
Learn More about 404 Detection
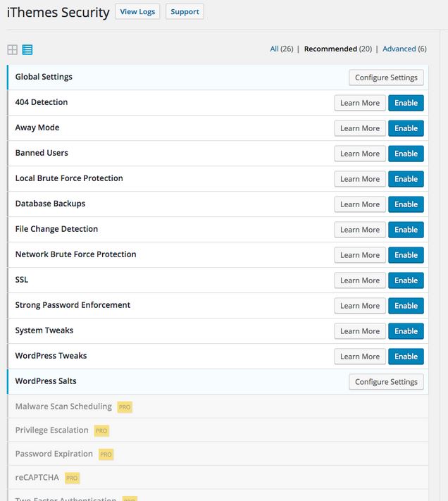coord(360,103)
